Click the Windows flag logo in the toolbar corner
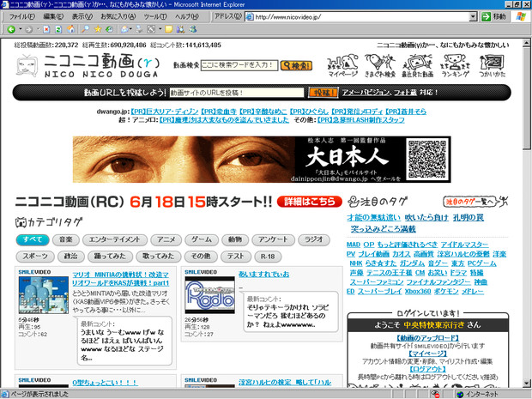The height and width of the screenshot is (399, 532). pos(521,16)
